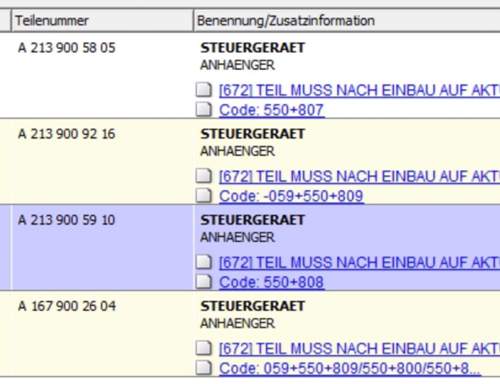Click note icon next to Code: -059+550+809

click(x=204, y=195)
